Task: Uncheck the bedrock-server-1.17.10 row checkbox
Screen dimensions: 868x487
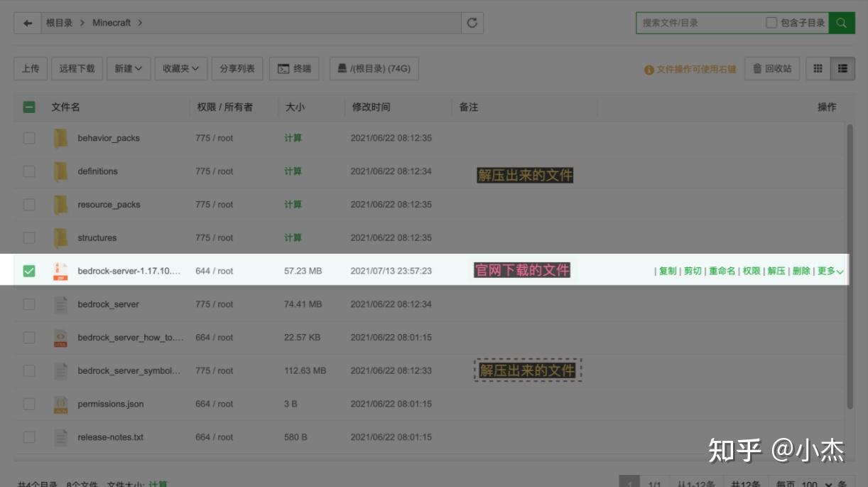Action: (29, 270)
